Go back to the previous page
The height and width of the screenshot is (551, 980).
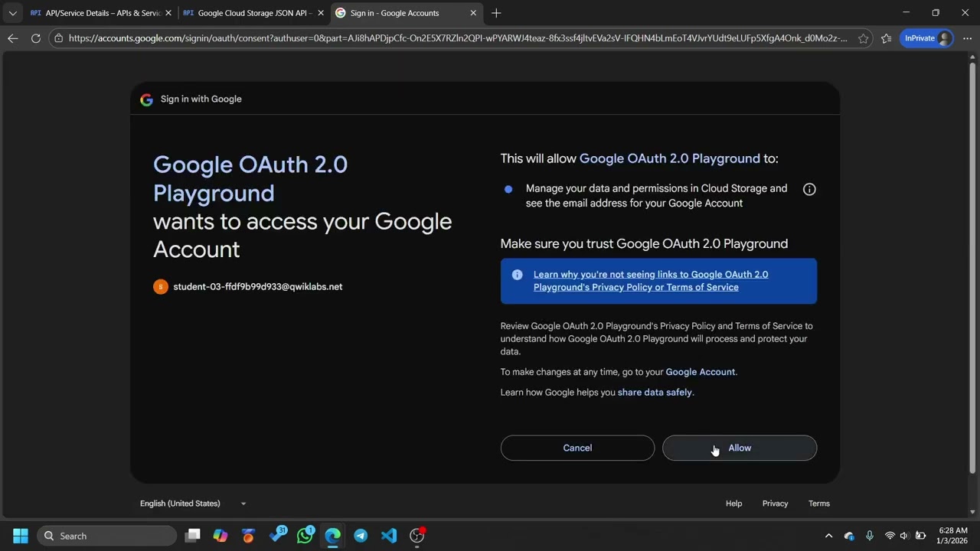[x=13, y=38]
